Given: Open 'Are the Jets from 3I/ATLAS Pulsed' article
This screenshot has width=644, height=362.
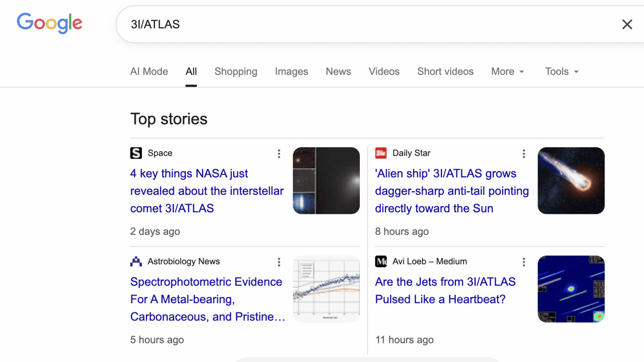Looking at the screenshot, I should (x=445, y=291).
